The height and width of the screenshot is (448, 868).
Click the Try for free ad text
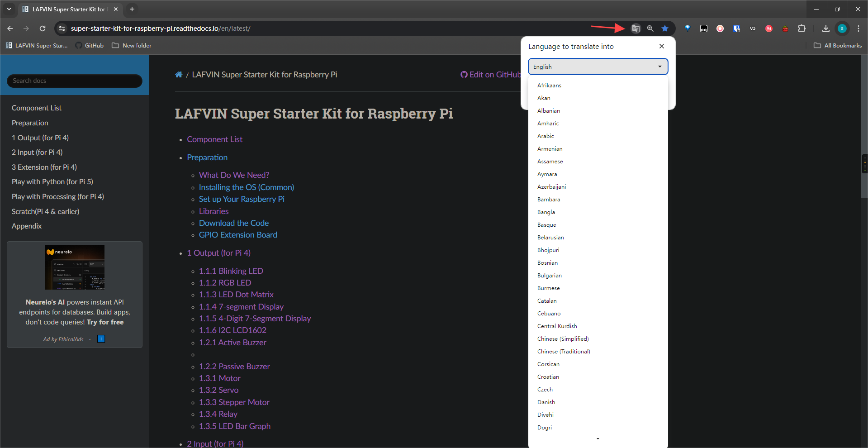(x=105, y=322)
